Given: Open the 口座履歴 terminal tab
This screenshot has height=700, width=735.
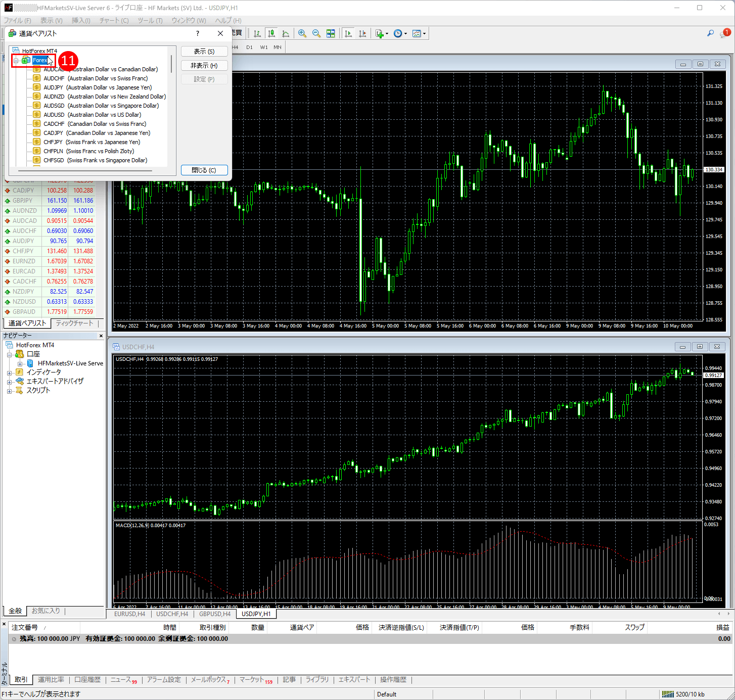Looking at the screenshot, I should coord(87,680).
